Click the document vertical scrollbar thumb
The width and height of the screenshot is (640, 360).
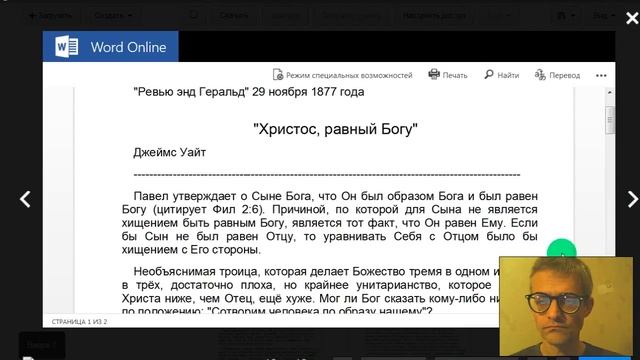tap(610, 120)
